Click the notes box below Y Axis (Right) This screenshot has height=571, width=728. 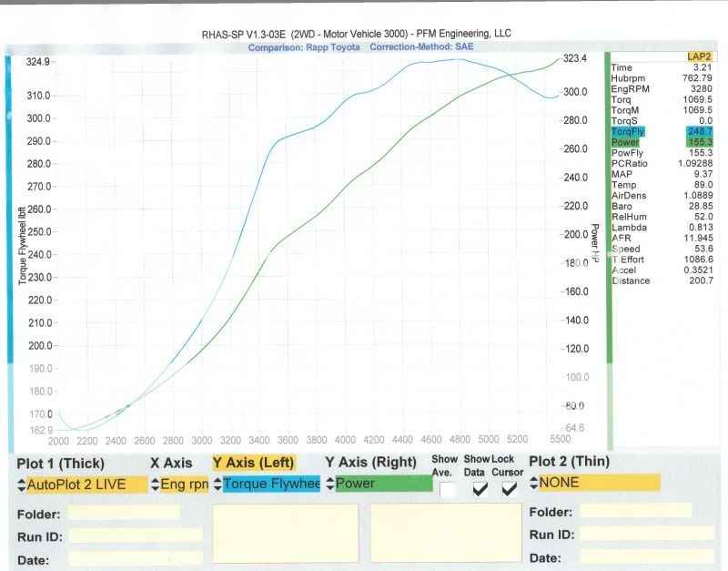[443, 534]
